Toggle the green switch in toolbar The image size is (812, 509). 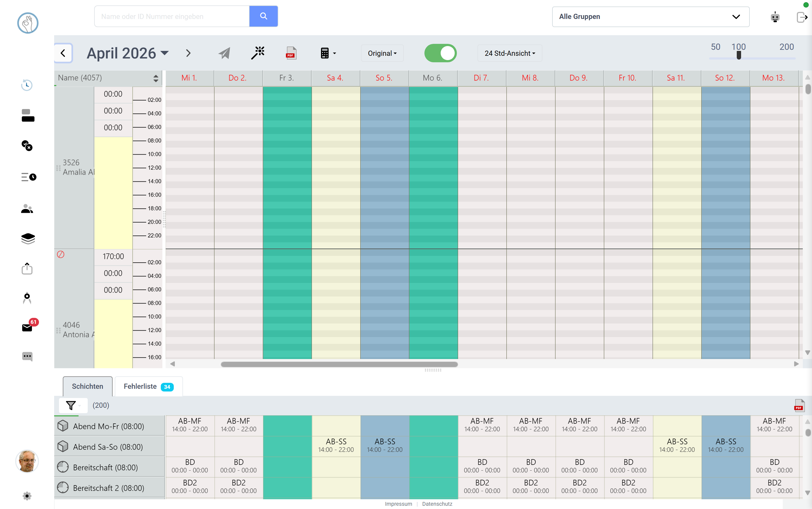pos(440,53)
